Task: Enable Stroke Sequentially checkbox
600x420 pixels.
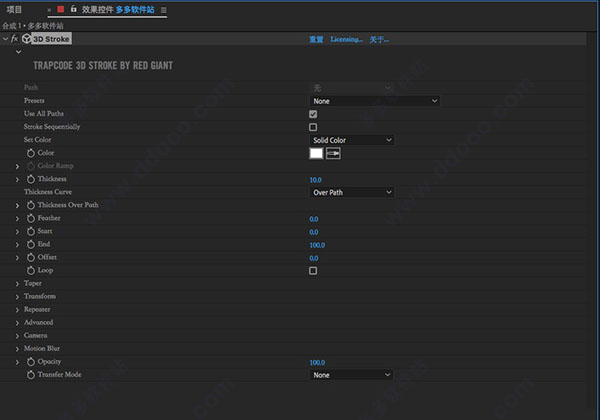Action: (x=313, y=127)
